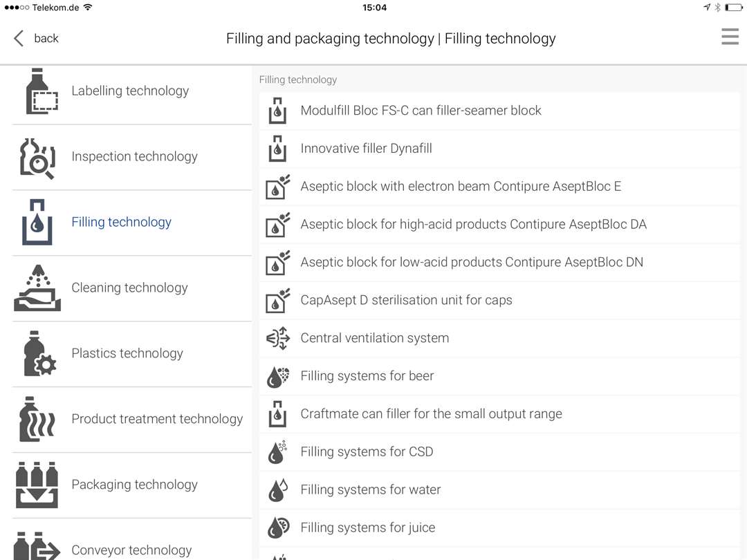Tap the Labelling technology bottle icon
Screen dimensions: 747x560
[x=37, y=91]
